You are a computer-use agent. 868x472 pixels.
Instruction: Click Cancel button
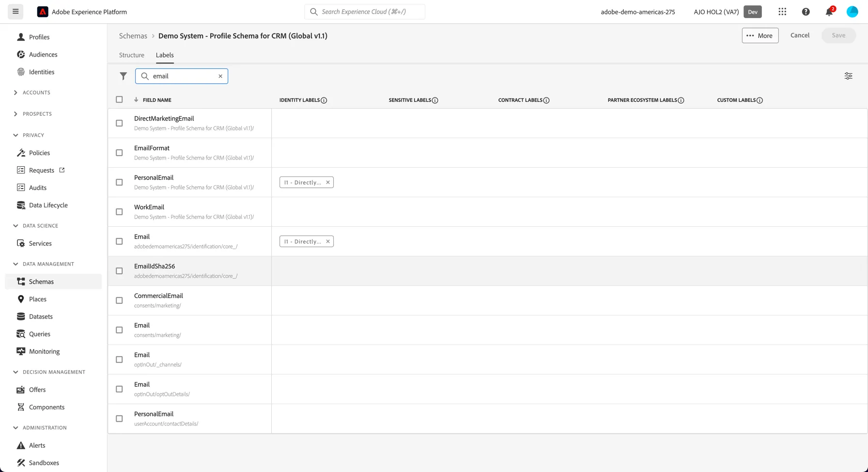(800, 35)
